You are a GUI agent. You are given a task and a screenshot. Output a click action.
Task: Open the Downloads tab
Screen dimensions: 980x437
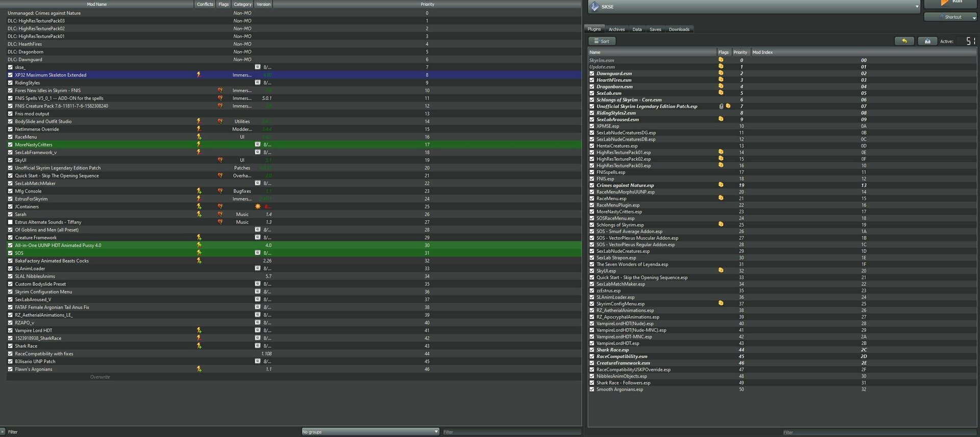pos(679,30)
